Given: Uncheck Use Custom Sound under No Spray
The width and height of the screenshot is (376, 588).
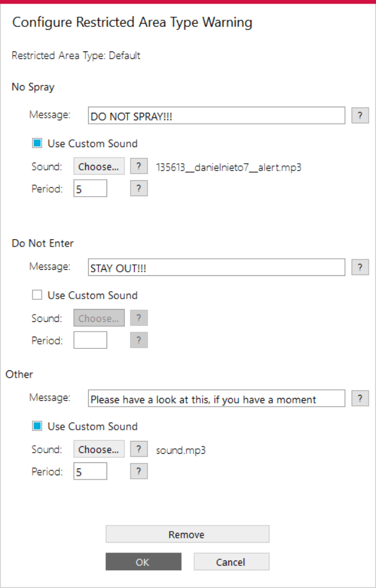Looking at the screenshot, I should 37,143.
